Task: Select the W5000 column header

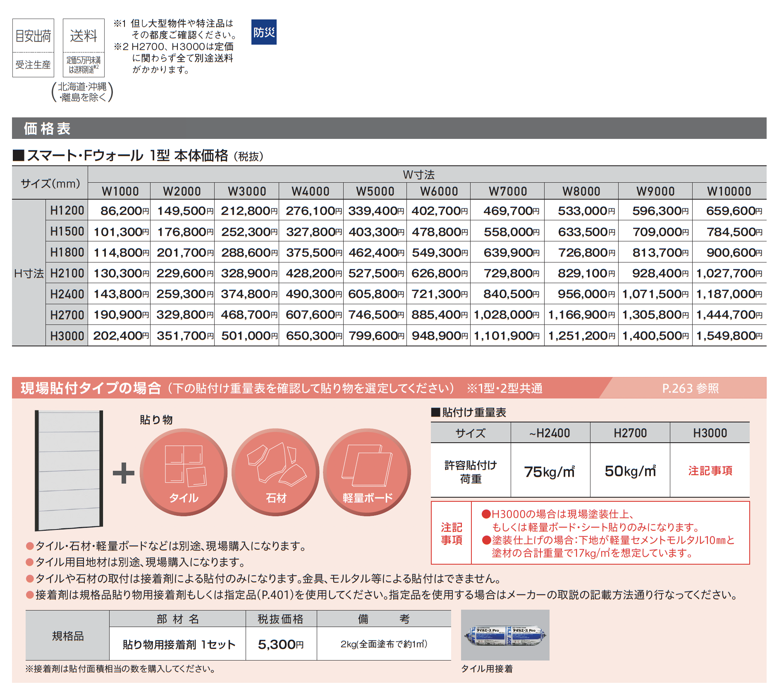Action: [375, 191]
